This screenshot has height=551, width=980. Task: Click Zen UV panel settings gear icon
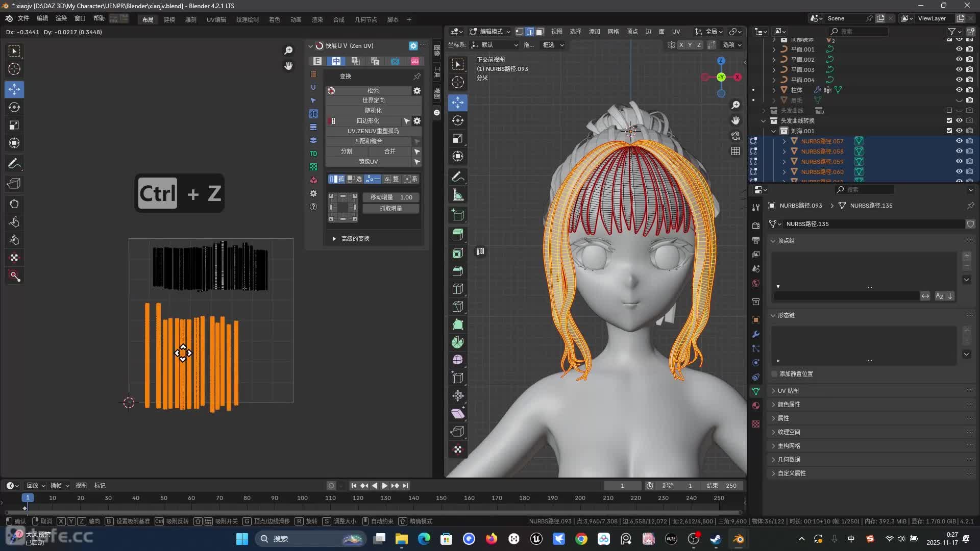413,46
